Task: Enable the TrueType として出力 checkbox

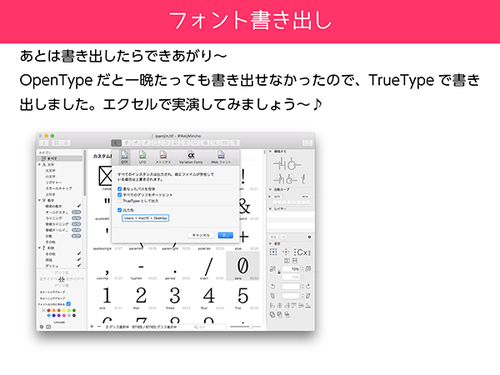Action: (120, 201)
